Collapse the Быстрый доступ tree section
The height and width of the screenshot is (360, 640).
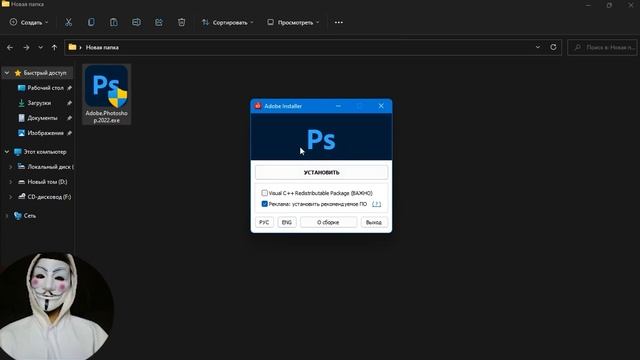(x=7, y=73)
